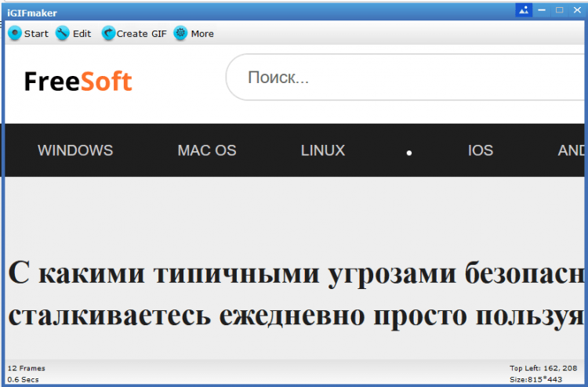Screen dimensions: 588x387
Task: Open the WINDOWS navigation tab
Action: click(75, 150)
